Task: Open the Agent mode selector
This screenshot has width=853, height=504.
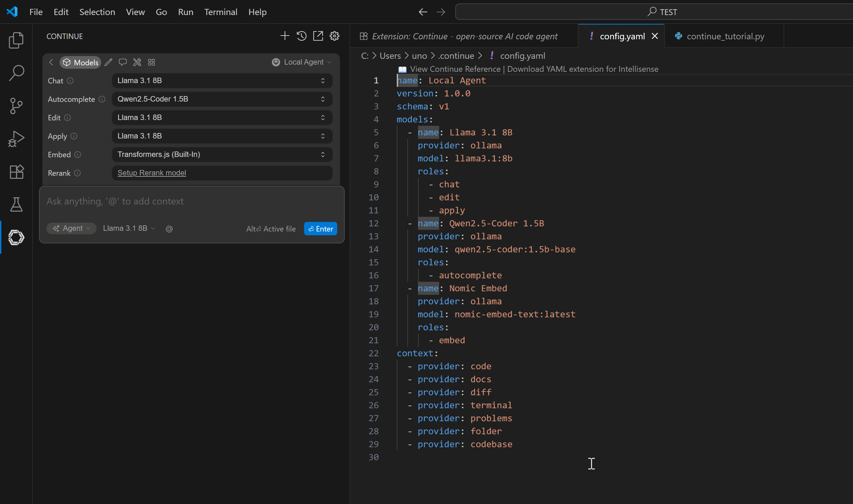Action: click(x=71, y=228)
